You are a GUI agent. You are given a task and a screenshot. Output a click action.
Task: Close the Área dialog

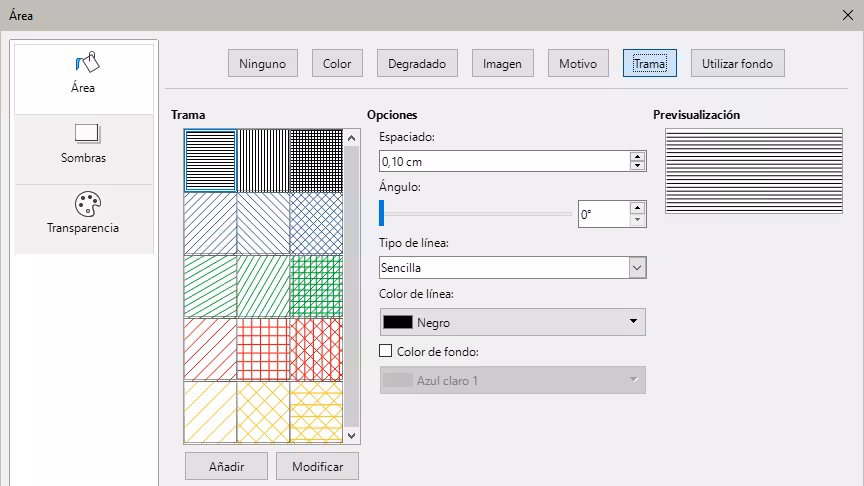(848, 15)
